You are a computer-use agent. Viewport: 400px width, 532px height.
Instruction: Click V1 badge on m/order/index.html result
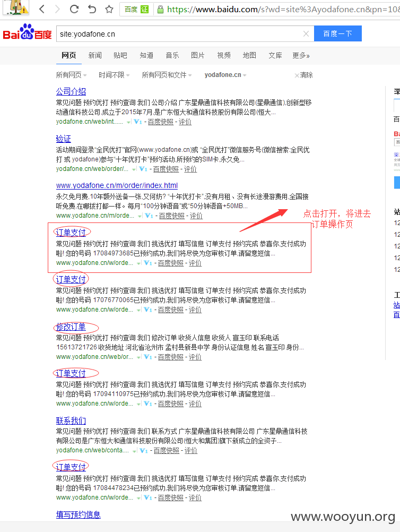click(149, 216)
